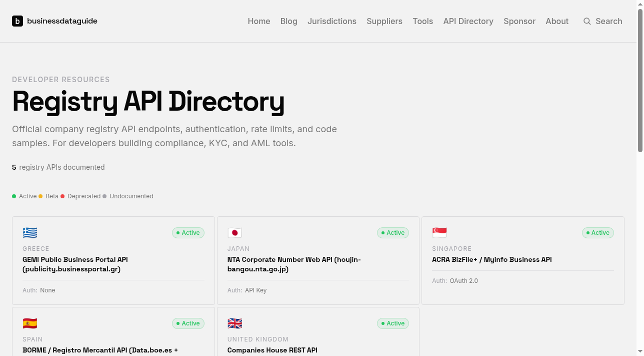Click the Spain flag icon
The width and height of the screenshot is (644, 356).
tap(30, 323)
